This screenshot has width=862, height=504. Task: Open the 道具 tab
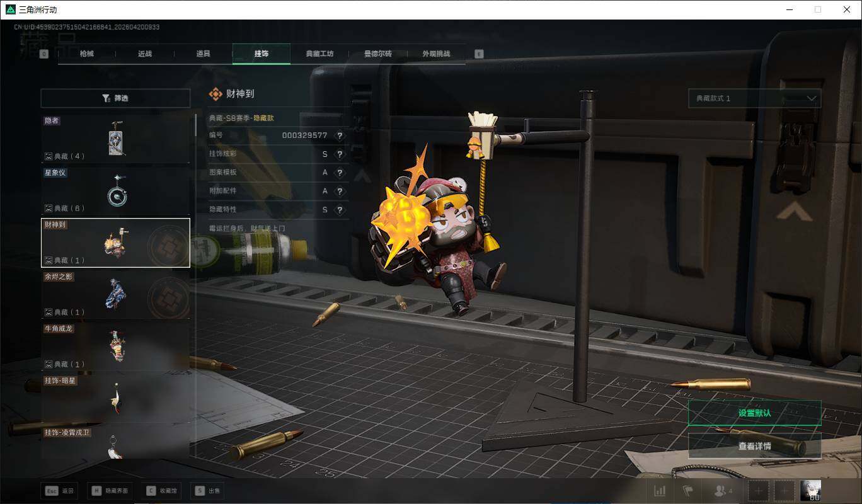203,54
